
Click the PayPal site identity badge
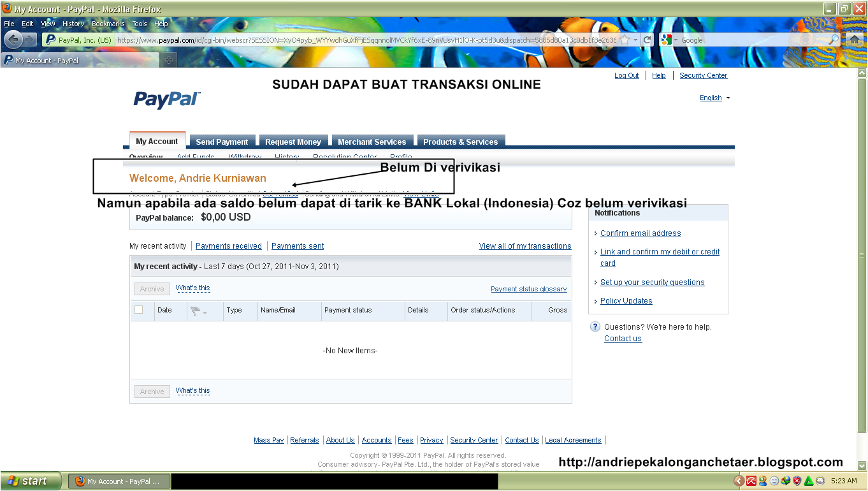[x=78, y=40]
